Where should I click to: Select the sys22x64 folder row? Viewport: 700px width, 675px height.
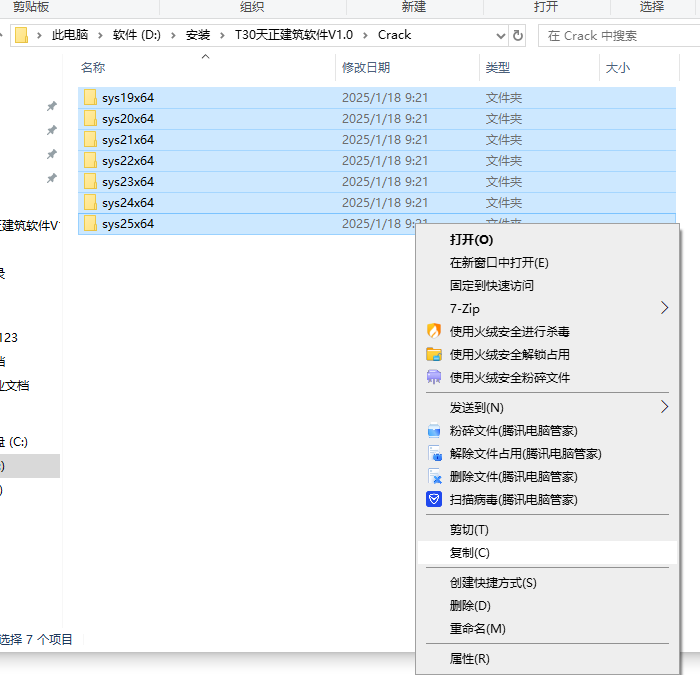coord(128,161)
